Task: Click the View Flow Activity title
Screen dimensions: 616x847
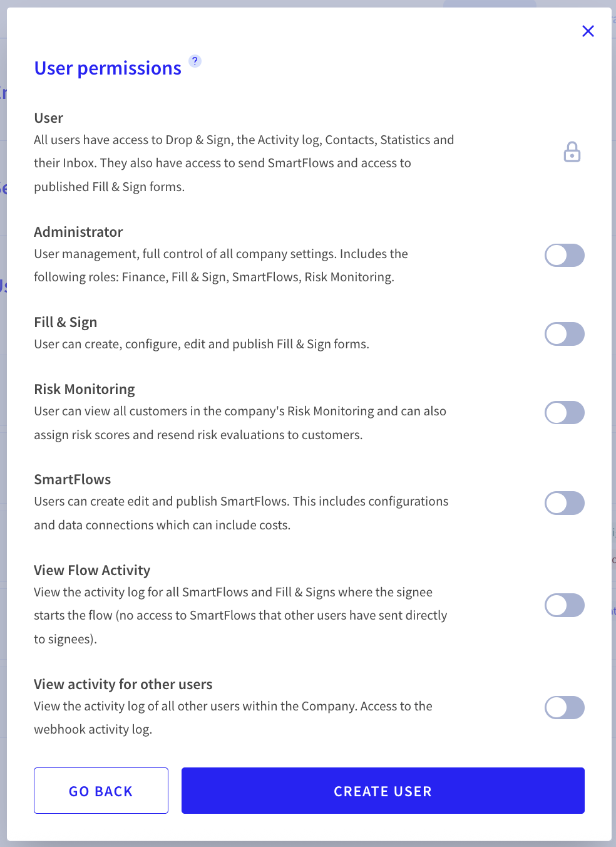Action: point(92,570)
